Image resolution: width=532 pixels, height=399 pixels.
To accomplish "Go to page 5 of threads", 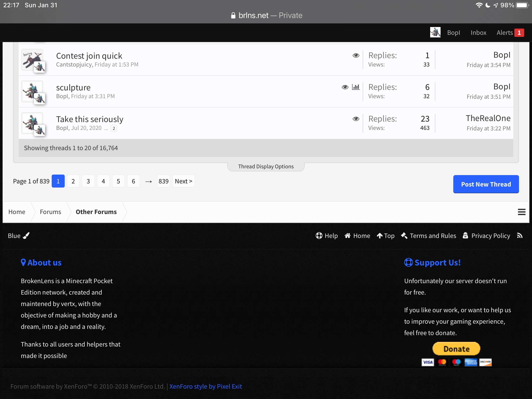I will (118, 181).
